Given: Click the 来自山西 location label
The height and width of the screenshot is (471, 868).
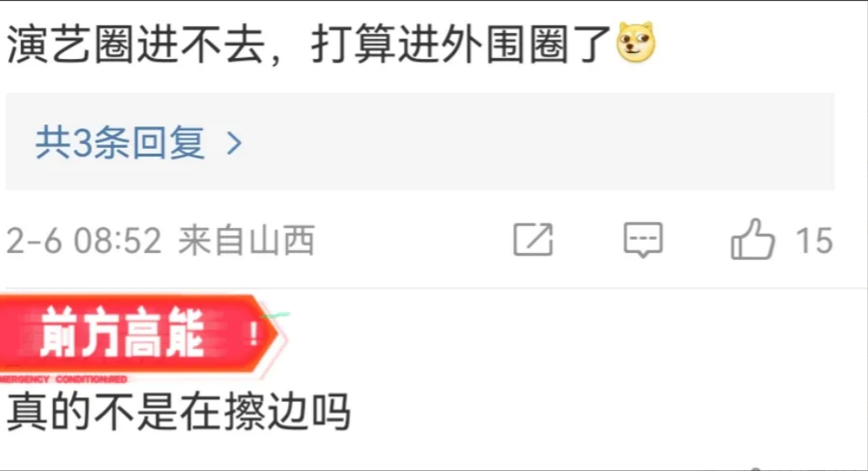Looking at the screenshot, I should tap(247, 241).
